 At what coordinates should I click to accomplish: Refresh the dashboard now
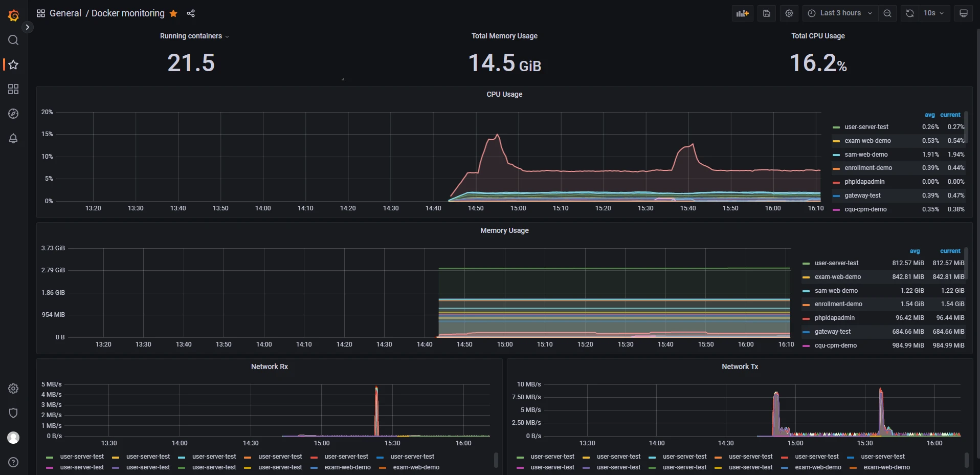coord(910,13)
